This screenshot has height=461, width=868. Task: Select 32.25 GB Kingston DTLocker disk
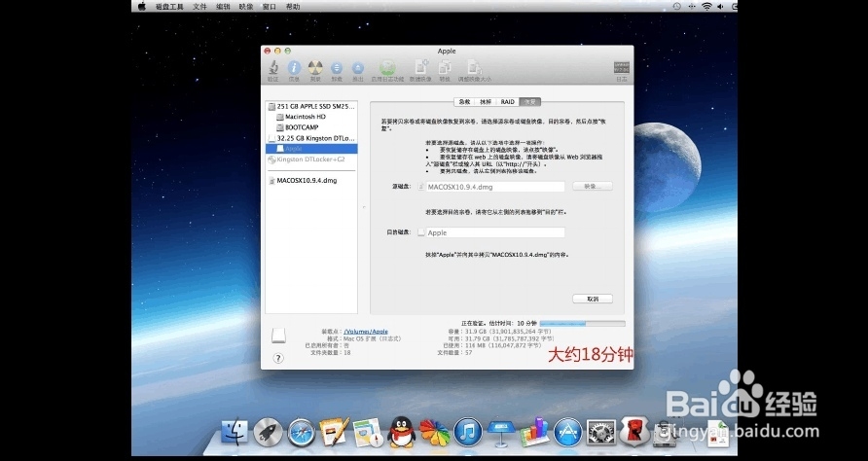[311, 138]
